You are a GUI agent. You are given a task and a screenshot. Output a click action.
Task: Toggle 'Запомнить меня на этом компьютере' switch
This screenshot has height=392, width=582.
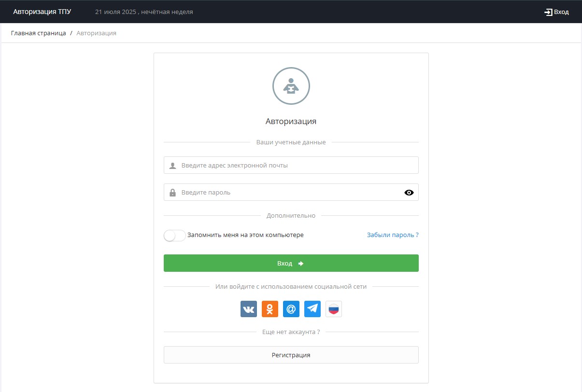click(x=175, y=236)
